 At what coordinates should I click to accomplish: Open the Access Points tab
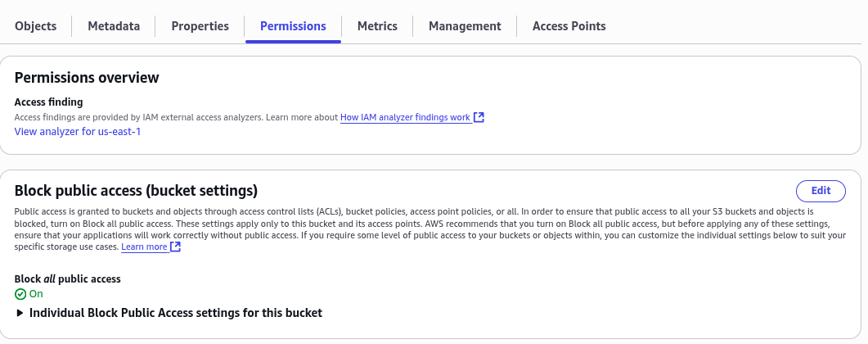569,26
